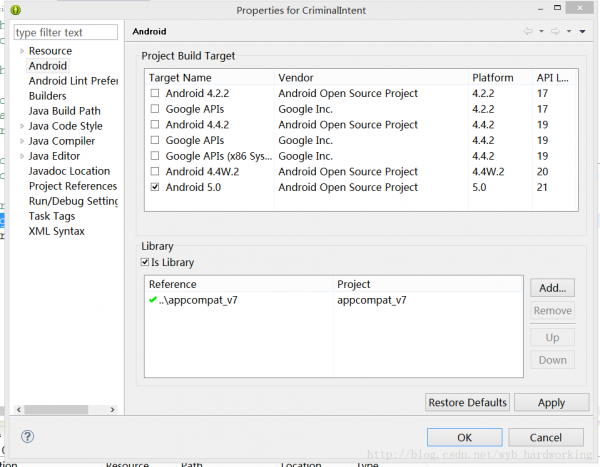Click API level 21 cell
600x467 pixels.
click(542, 187)
